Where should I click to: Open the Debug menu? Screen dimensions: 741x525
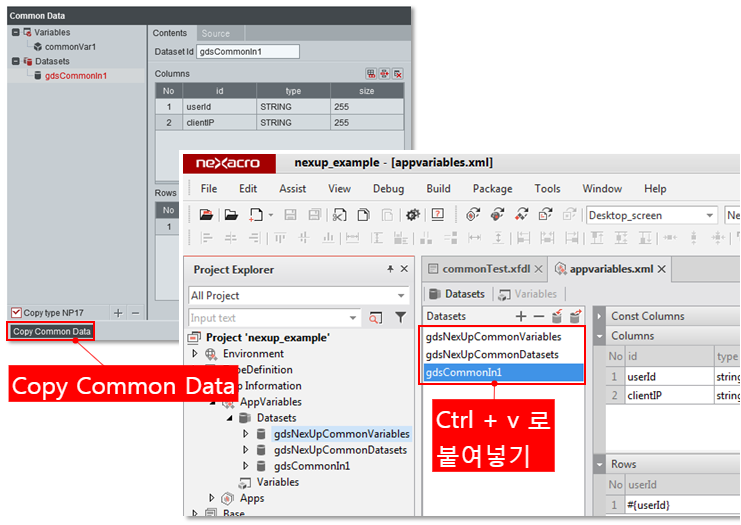(x=388, y=189)
